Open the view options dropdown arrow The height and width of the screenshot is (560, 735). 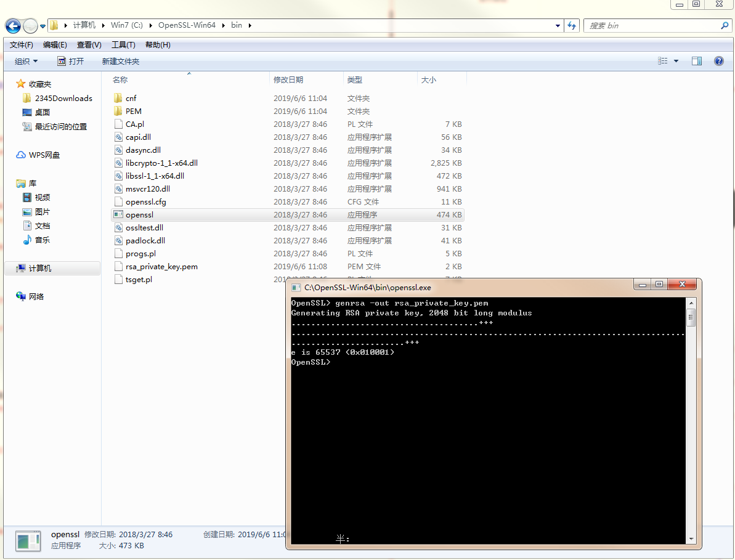(x=676, y=61)
